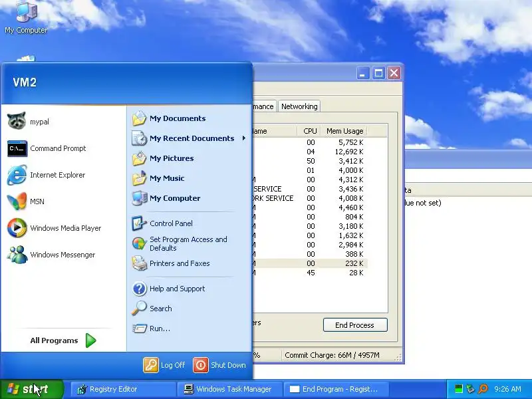Click the Log Off key icon
This screenshot has width=532, height=399.
point(151,365)
